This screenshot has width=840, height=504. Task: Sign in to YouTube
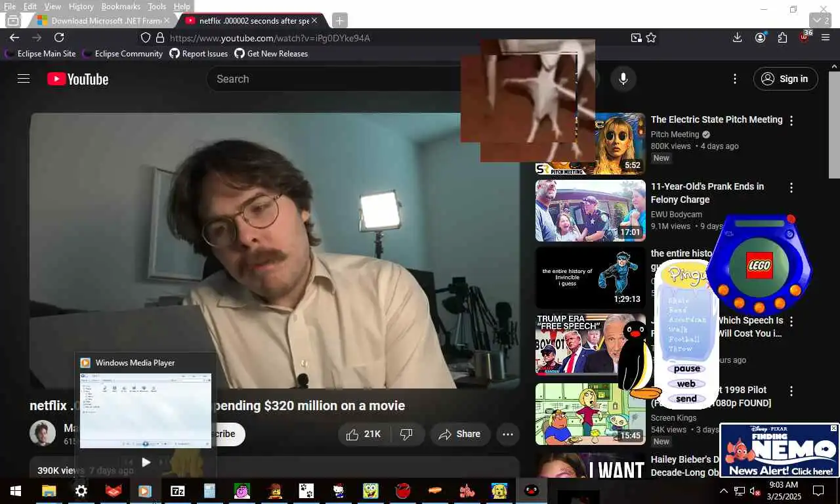point(786,79)
